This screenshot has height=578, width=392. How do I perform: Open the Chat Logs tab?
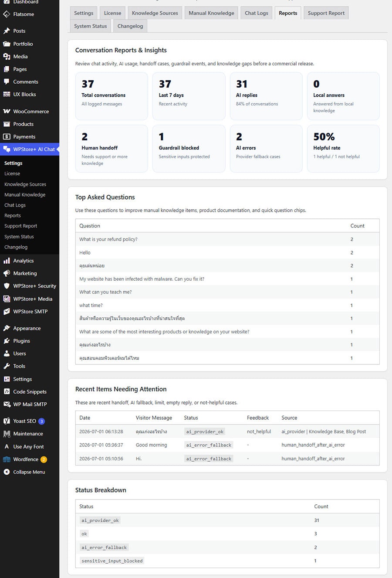coord(257,13)
